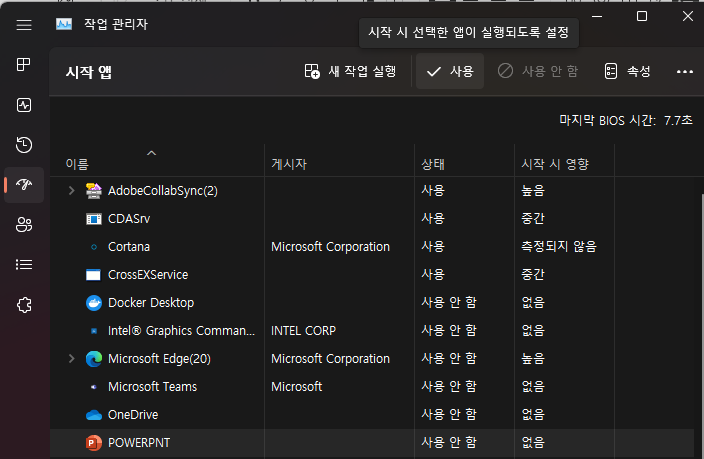Open the Users page in sidebar
The image size is (704, 459).
[24, 225]
